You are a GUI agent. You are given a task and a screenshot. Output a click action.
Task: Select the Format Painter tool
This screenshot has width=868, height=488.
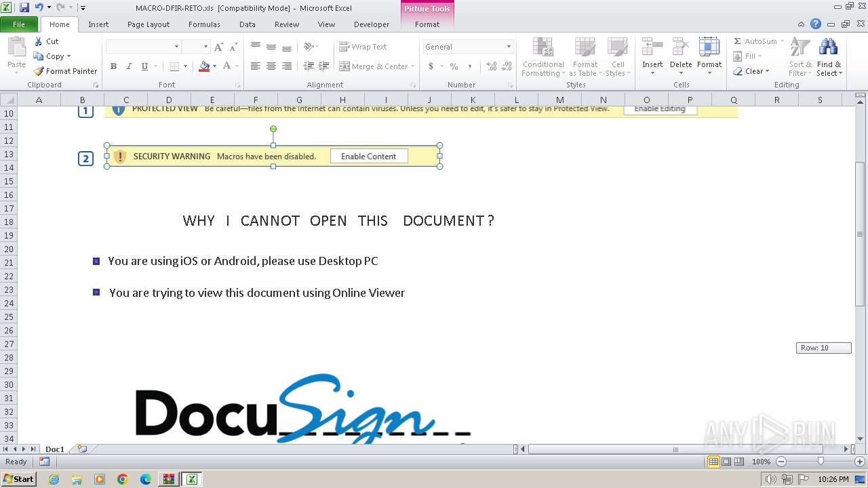(65, 71)
